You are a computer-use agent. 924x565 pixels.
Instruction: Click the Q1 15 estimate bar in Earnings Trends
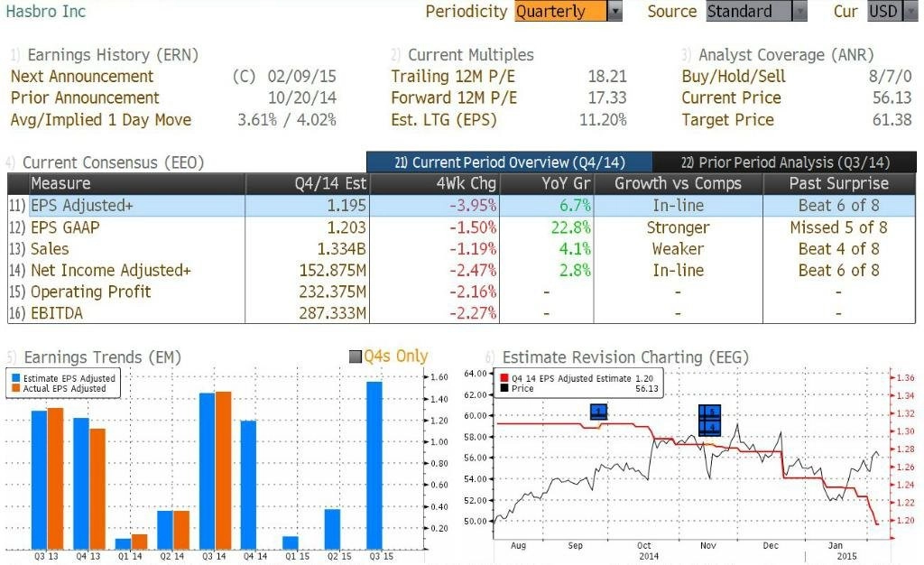click(x=291, y=542)
